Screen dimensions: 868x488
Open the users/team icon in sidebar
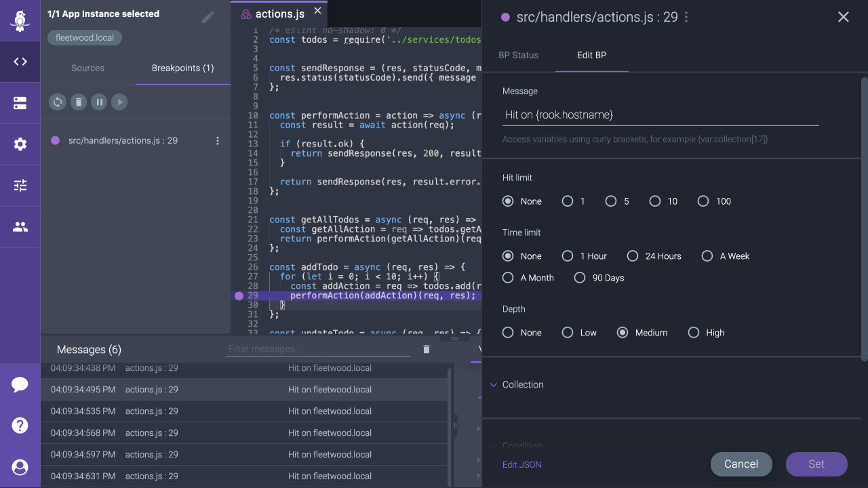pyautogui.click(x=20, y=227)
